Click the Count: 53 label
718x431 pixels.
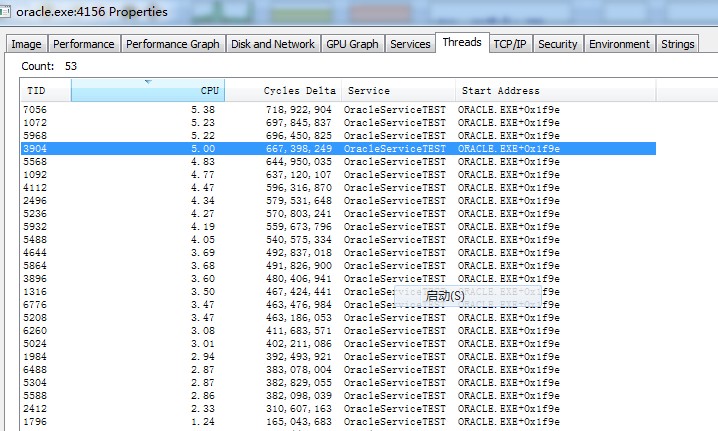[49, 66]
